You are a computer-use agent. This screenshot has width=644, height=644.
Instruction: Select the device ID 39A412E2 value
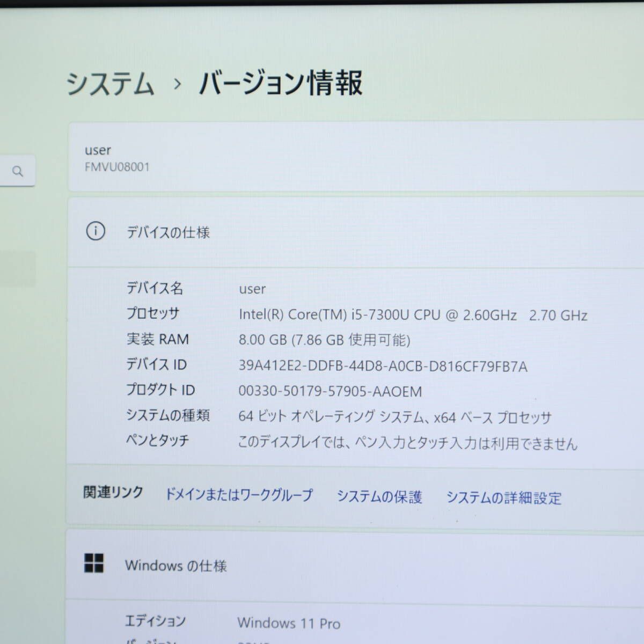coord(383,367)
